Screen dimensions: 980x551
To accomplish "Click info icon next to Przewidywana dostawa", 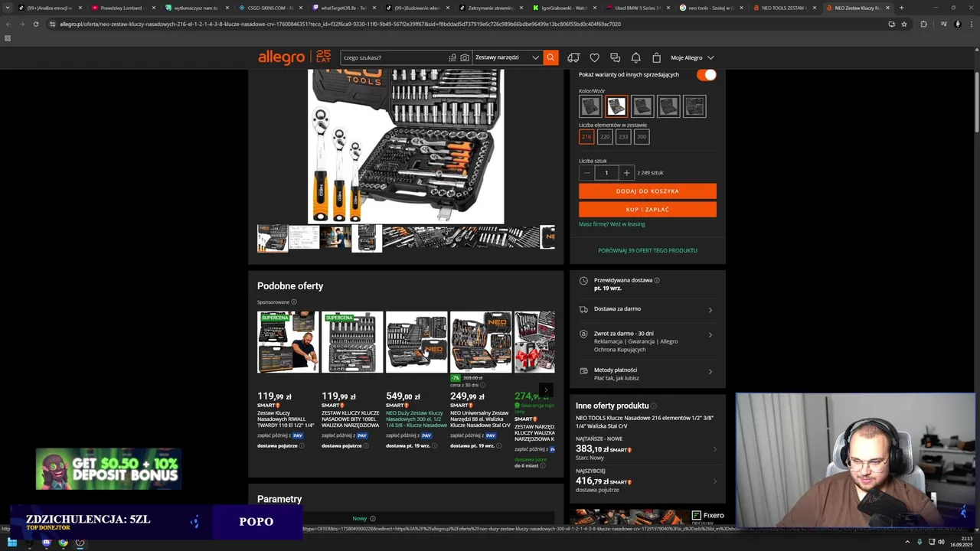I will (657, 280).
